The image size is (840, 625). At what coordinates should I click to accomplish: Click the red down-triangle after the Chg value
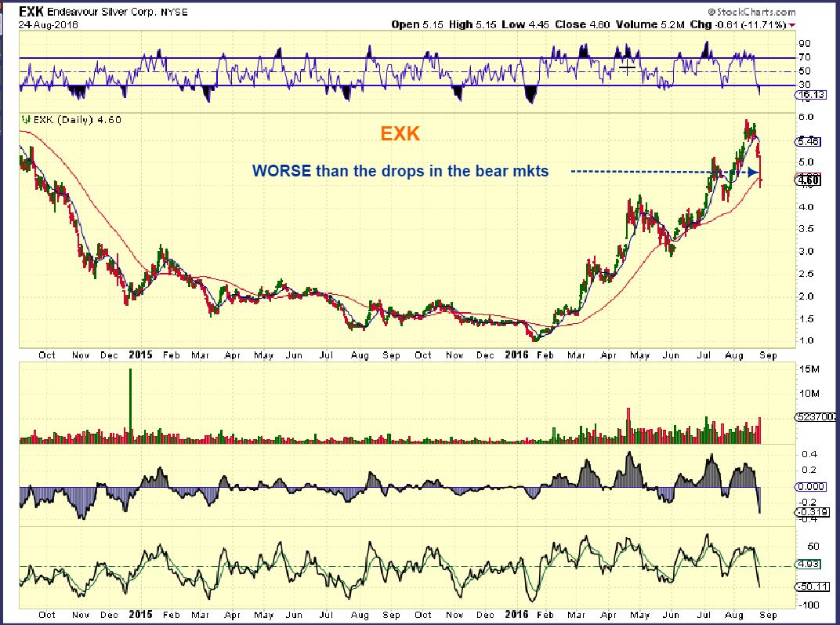coord(791,26)
